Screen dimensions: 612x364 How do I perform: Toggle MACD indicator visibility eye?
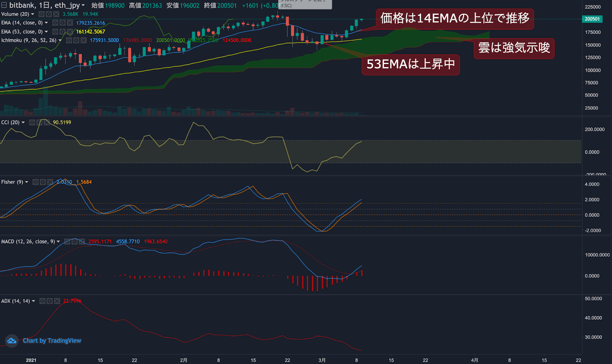point(67,242)
